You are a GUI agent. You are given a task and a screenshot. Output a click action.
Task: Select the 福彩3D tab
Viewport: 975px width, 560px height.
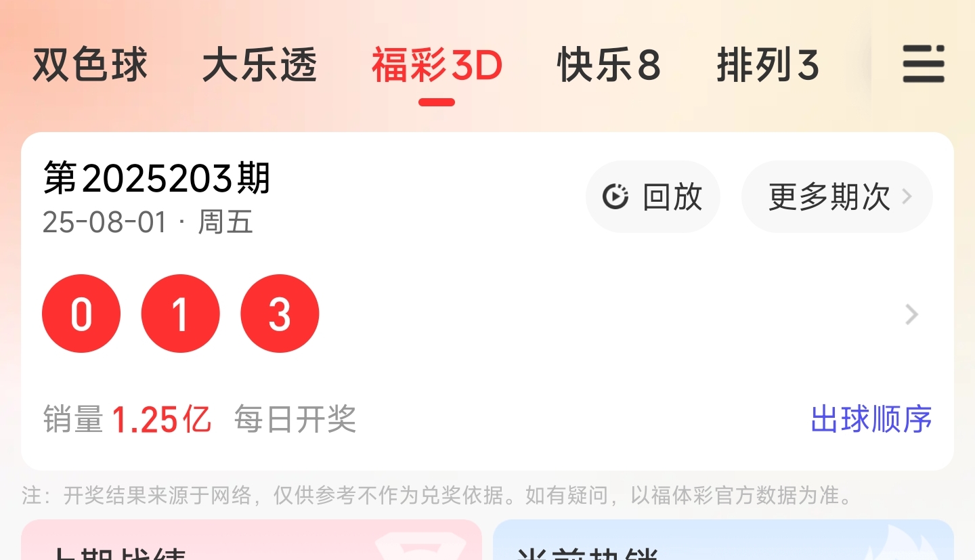pyautogui.click(x=437, y=66)
